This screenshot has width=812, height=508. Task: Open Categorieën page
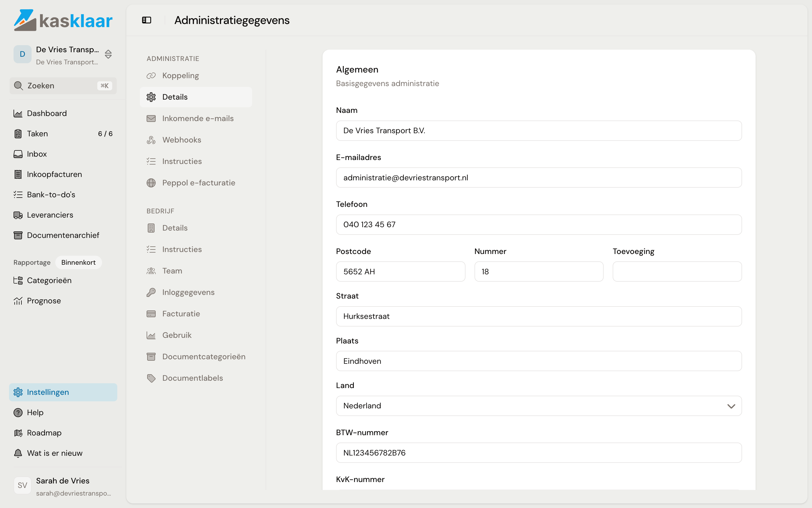click(x=63, y=281)
